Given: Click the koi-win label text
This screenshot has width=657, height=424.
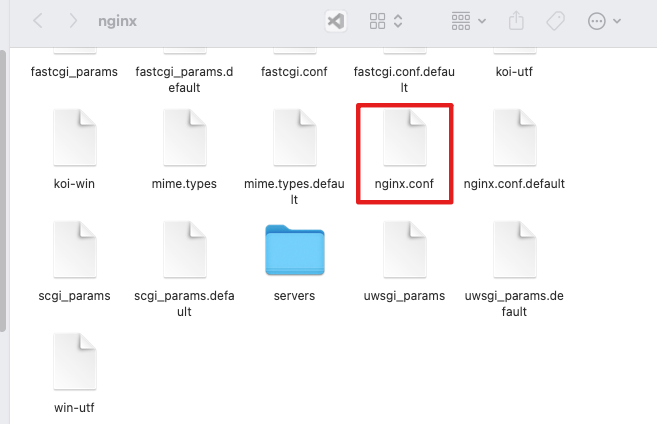Looking at the screenshot, I should click(x=74, y=184).
